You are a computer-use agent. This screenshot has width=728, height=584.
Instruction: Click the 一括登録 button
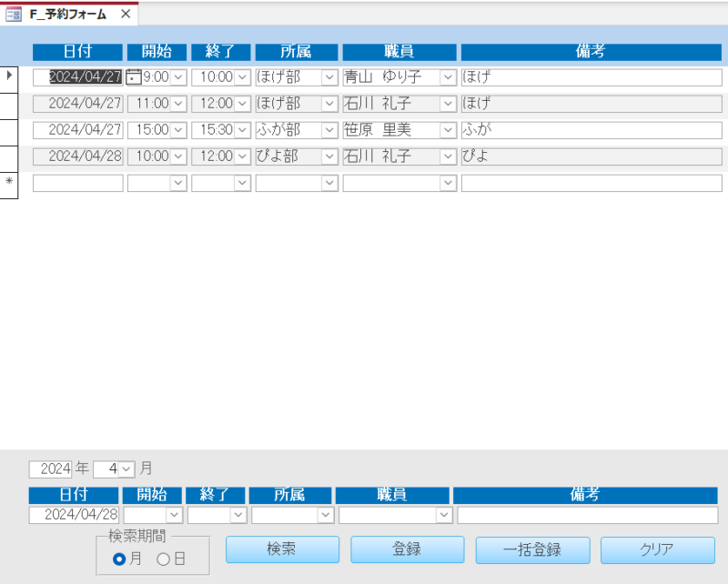click(532, 550)
